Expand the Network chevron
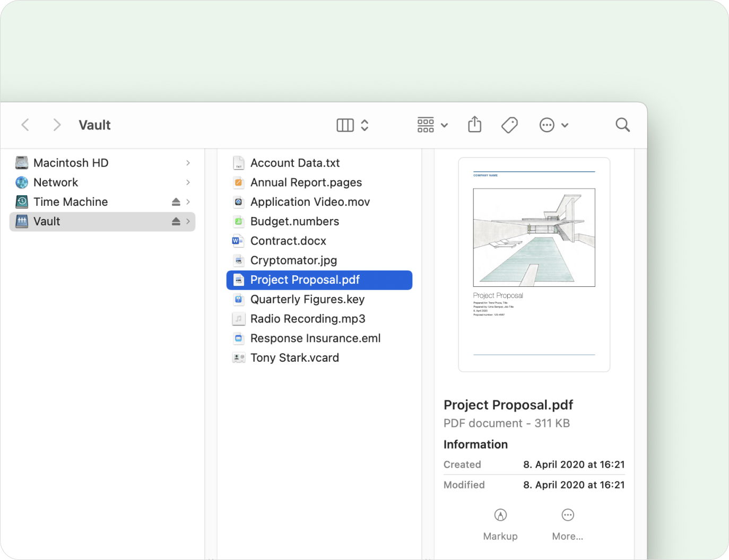 (188, 182)
